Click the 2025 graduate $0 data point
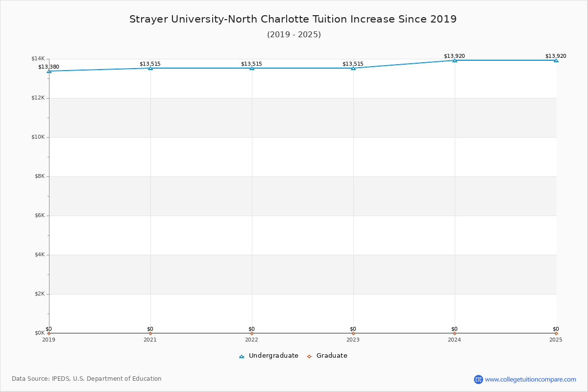Viewport: 588px width, 392px height. click(x=556, y=333)
